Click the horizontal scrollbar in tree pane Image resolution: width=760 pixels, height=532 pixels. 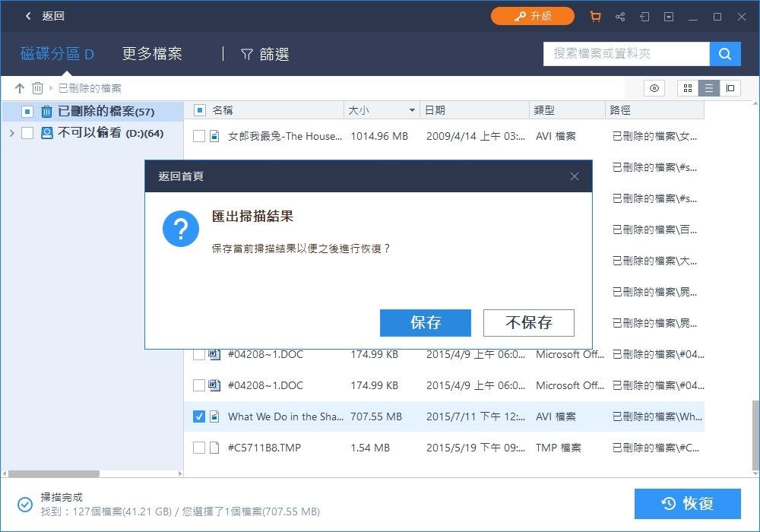(x=54, y=473)
